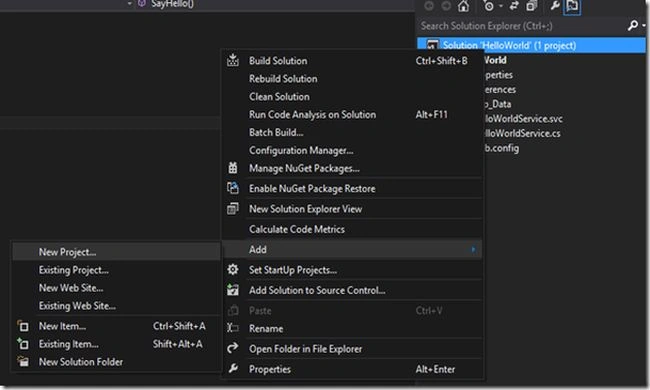Click the Properties wrench icon in context menu

click(x=233, y=368)
